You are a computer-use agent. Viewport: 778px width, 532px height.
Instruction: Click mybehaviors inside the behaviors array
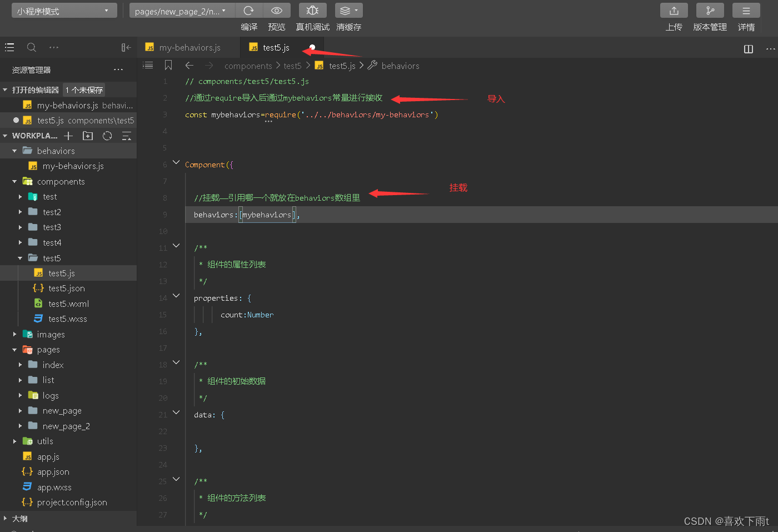[267, 215]
